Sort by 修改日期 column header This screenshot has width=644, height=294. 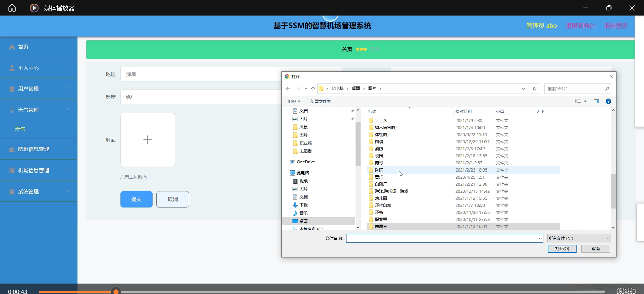click(474, 111)
